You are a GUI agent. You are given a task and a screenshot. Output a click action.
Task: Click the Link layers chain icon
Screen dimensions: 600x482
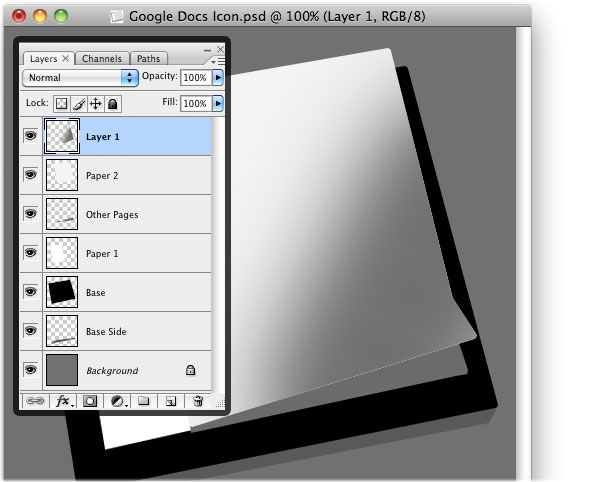(35, 401)
